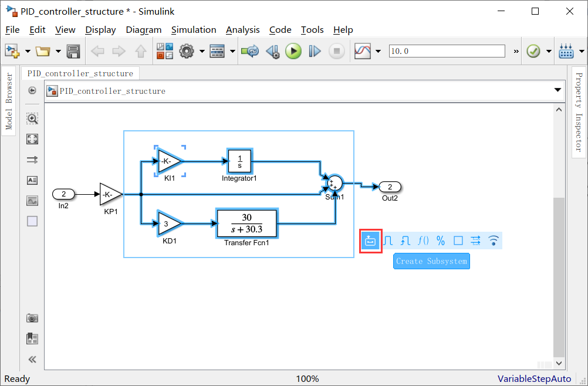The width and height of the screenshot is (588, 386).
Task: Open the Simulation menu
Action: (x=194, y=30)
